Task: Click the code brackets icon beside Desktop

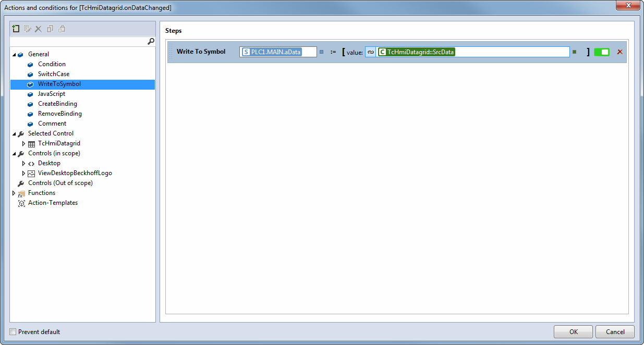Action: click(31, 163)
